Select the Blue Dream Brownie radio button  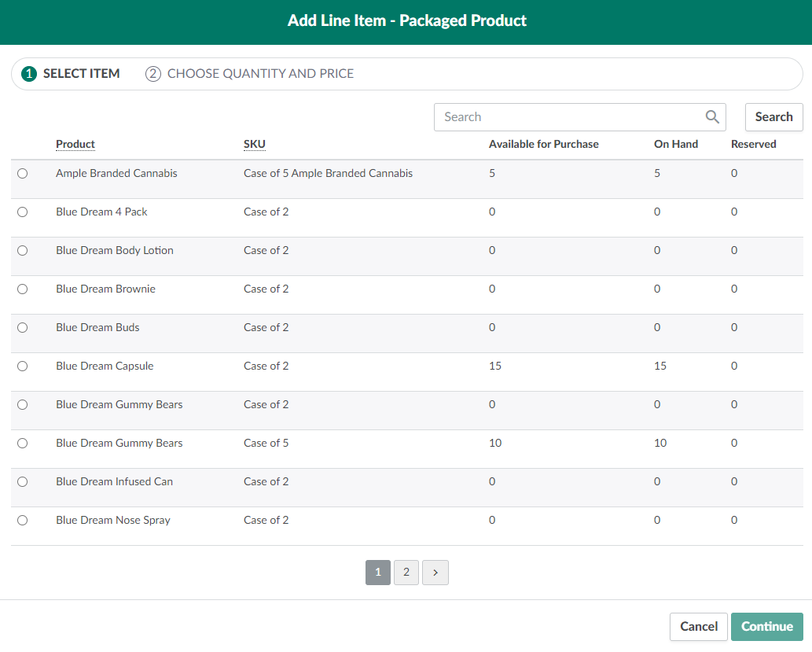coord(22,289)
